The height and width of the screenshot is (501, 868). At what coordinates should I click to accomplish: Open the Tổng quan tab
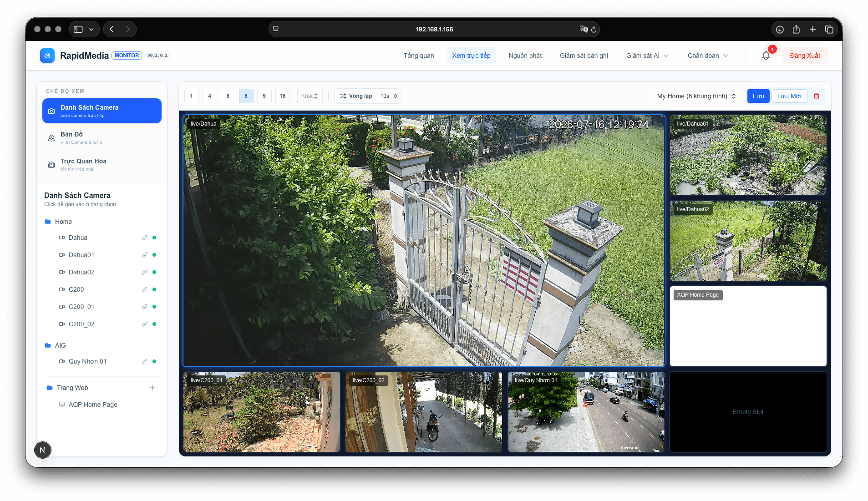(419, 56)
